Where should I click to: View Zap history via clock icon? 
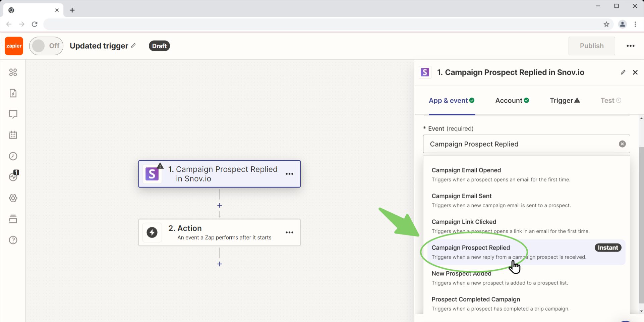pos(13,156)
